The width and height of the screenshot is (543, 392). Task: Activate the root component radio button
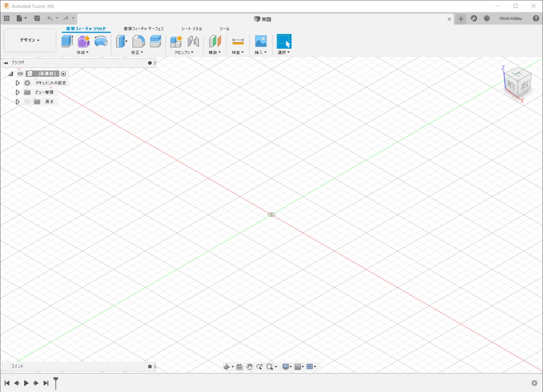[63, 74]
